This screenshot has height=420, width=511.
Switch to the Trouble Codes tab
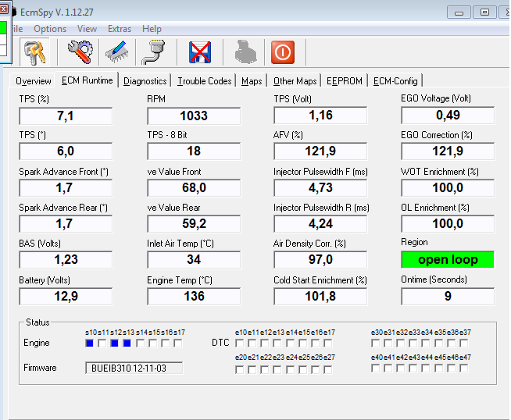pyautogui.click(x=204, y=81)
